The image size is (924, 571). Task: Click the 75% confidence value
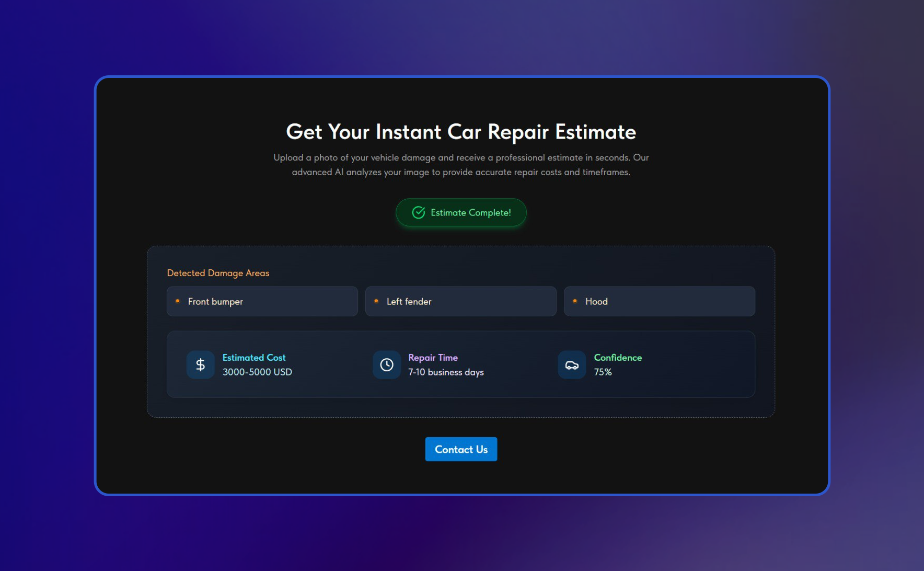pyautogui.click(x=603, y=372)
